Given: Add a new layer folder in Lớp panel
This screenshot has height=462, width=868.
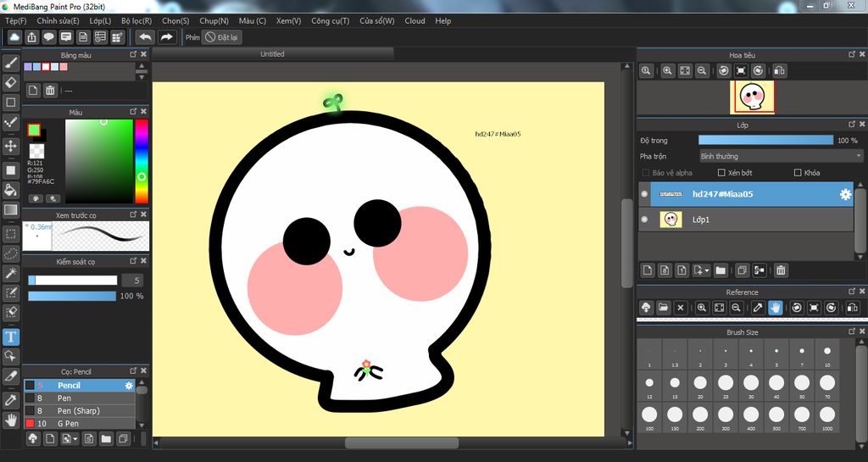Looking at the screenshot, I should click(721, 270).
